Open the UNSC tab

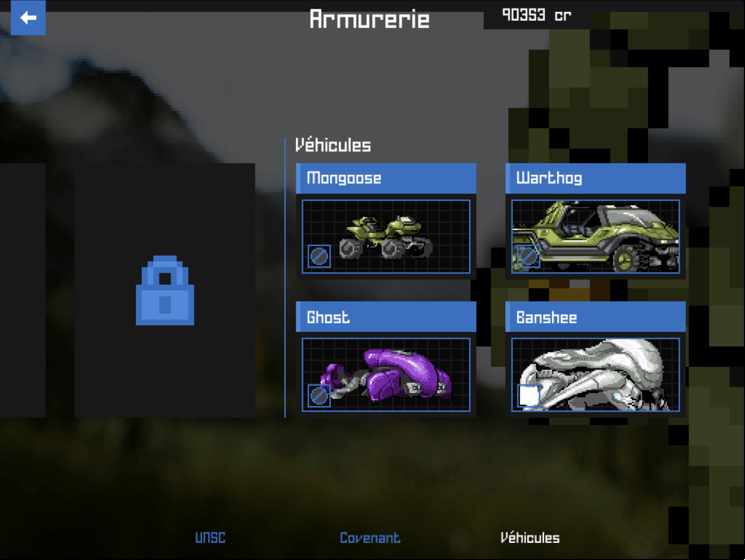[210, 538]
